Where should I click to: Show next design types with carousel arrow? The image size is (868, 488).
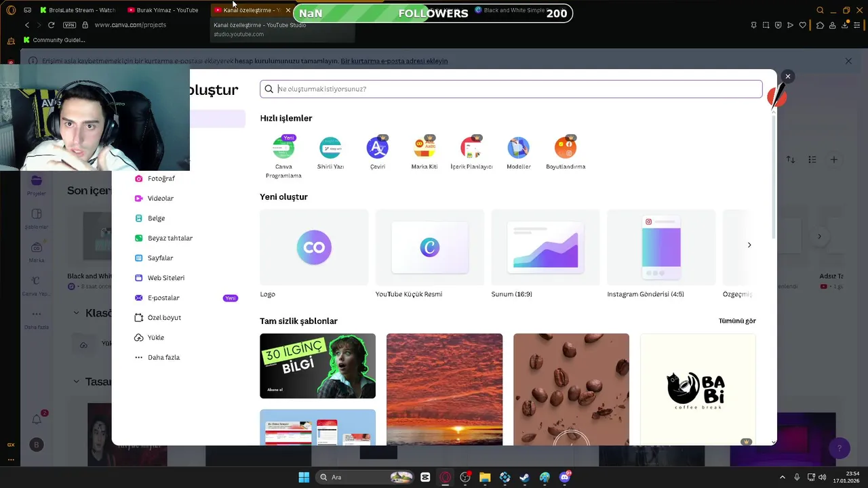(x=749, y=245)
